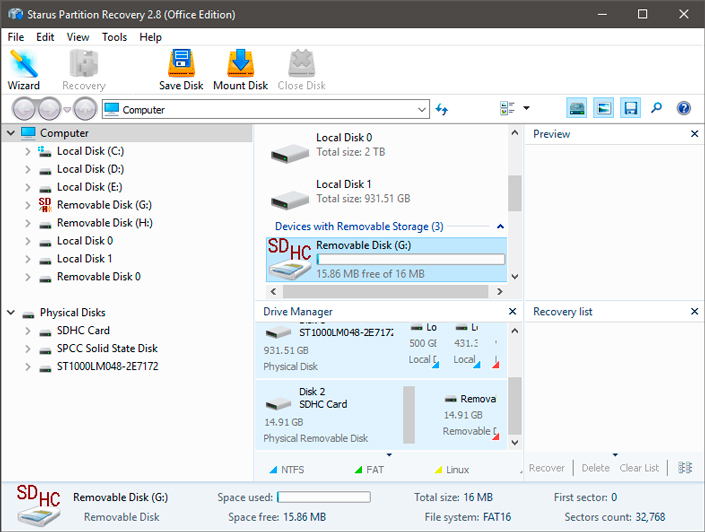Viewport: 705px width, 532px height.
Task: Collapse Devices with Removable Storage group
Action: coord(500,226)
